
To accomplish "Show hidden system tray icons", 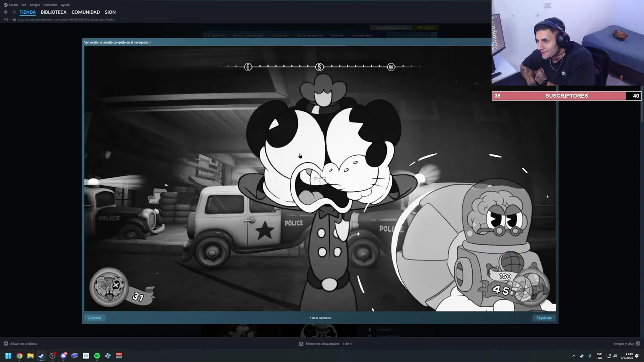I will pos(573,356).
